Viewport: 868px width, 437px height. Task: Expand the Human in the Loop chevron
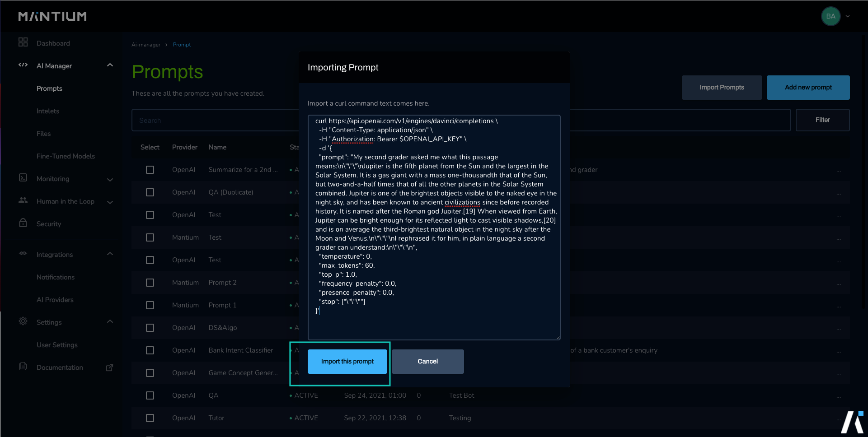point(110,202)
